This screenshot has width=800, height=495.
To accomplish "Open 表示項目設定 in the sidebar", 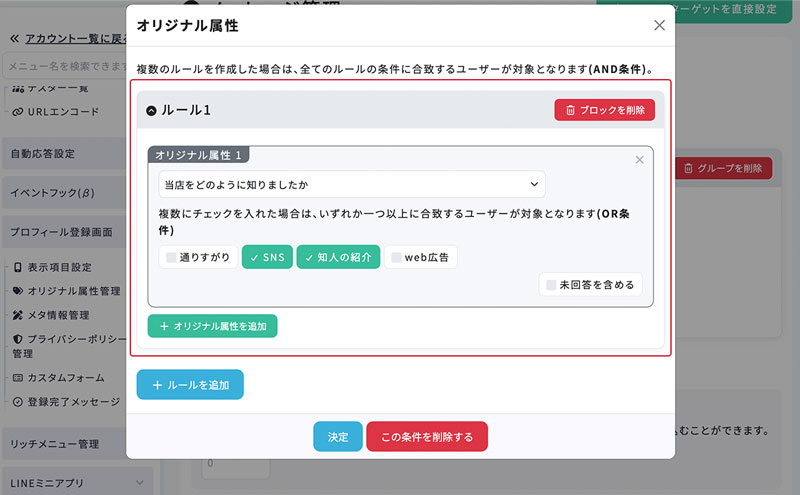I will coord(58,268).
